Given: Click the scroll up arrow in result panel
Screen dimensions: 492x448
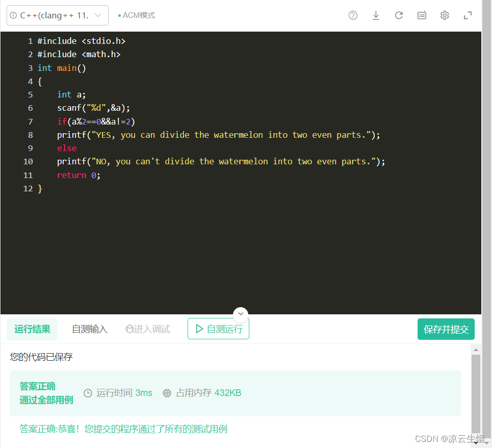Looking at the screenshot, I should 476,350.
